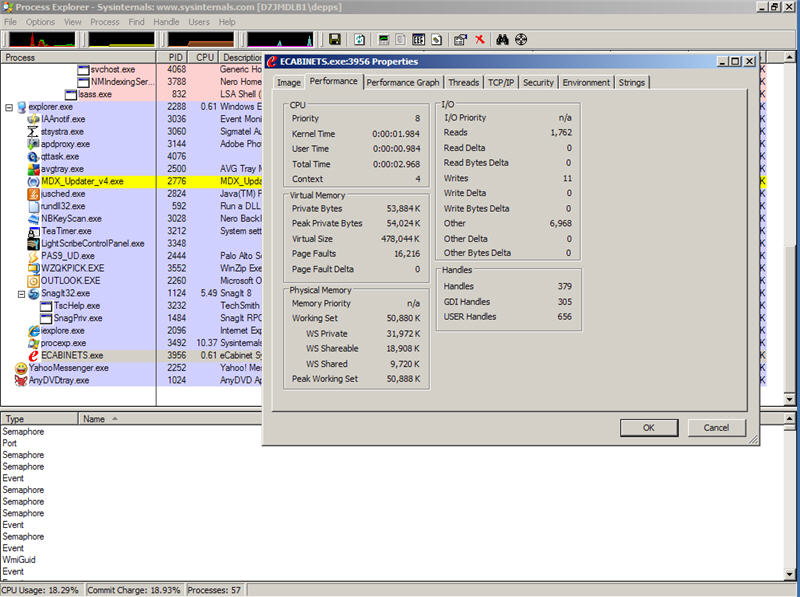Click the SnagIt32.exe process icon
800x597 pixels.
pos(33,293)
